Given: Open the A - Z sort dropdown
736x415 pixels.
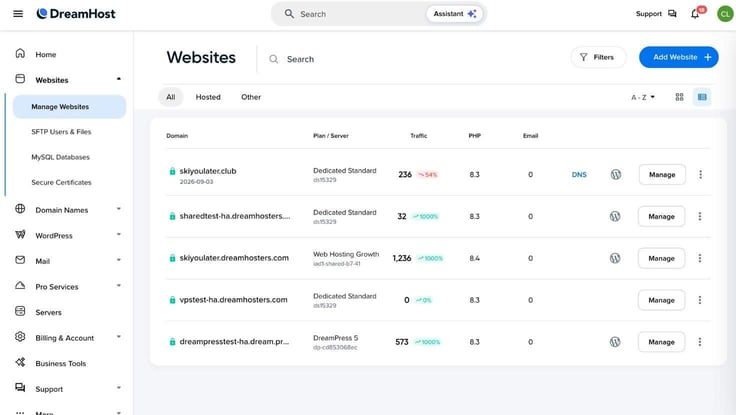Looking at the screenshot, I should pos(643,97).
